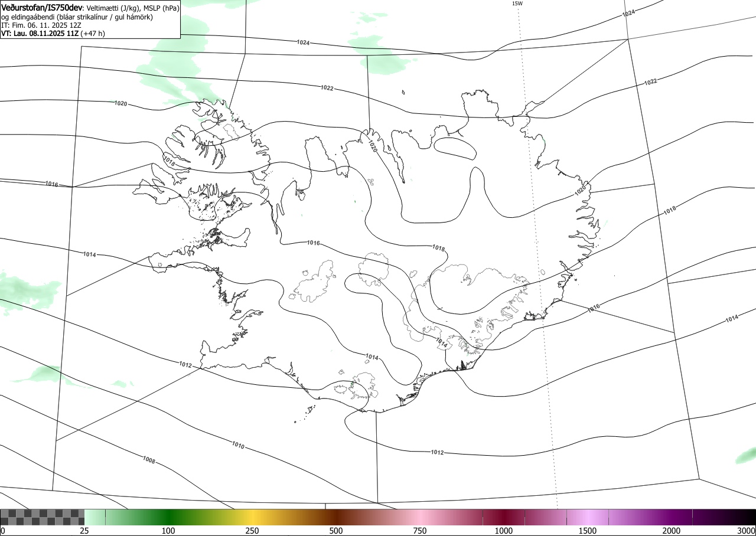The width and height of the screenshot is (756, 536).
Task: Click the colorbar tick label 500
Action: pyautogui.click(x=336, y=531)
